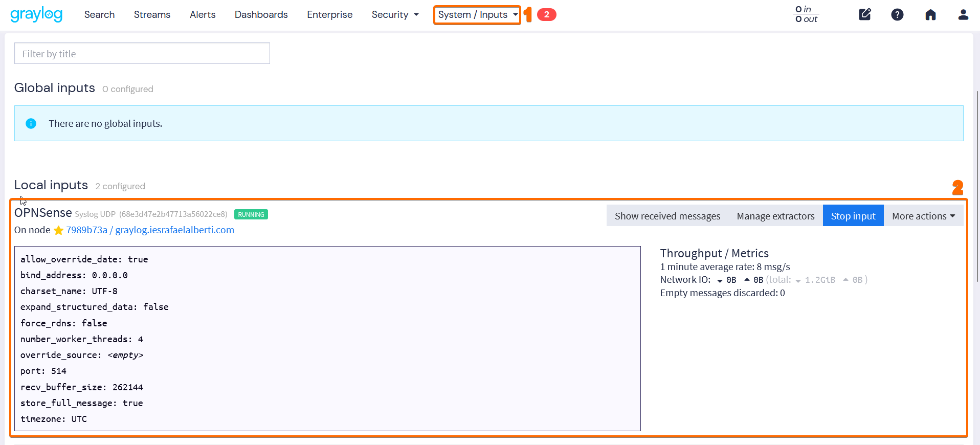Go to the home page icon

[x=930, y=15]
